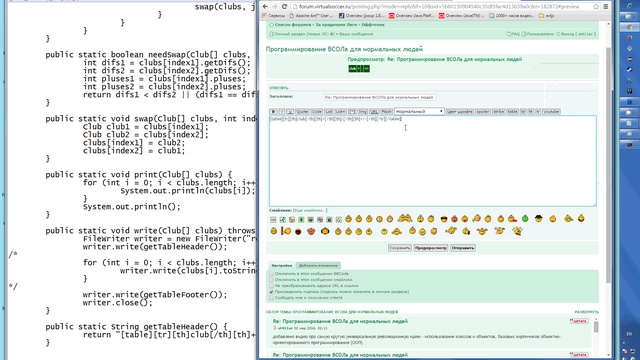Apply bold with the B button

[273, 111]
